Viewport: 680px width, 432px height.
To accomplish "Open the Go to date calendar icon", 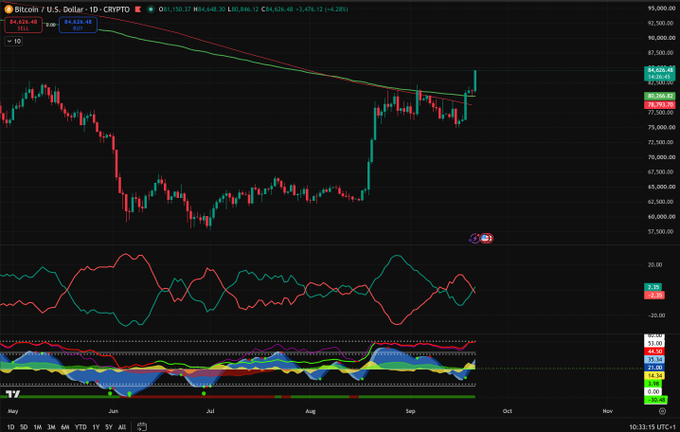I will point(142,427).
